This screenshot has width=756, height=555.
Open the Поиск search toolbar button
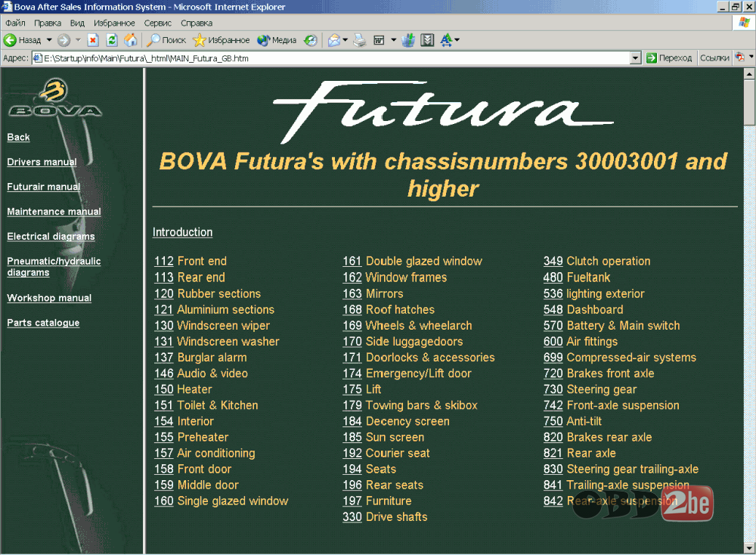(x=166, y=40)
